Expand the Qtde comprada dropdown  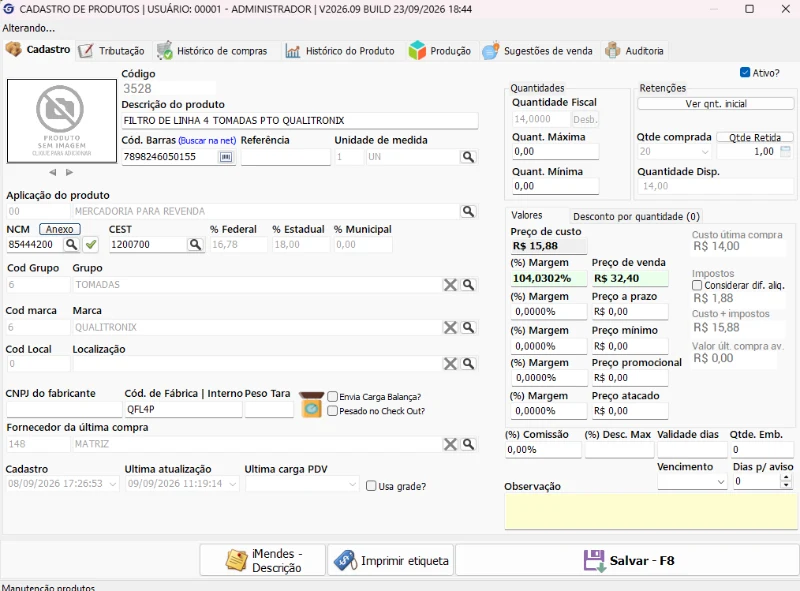(705, 152)
